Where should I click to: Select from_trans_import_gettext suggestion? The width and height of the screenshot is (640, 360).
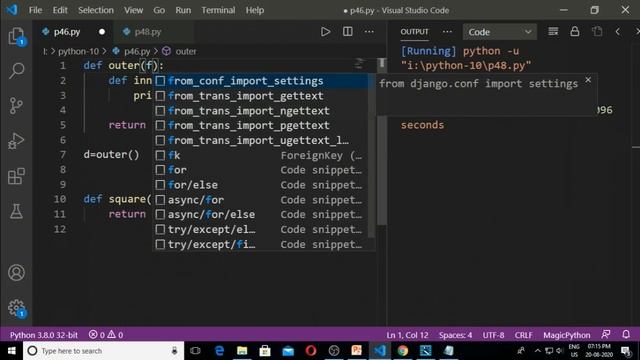pos(260,96)
